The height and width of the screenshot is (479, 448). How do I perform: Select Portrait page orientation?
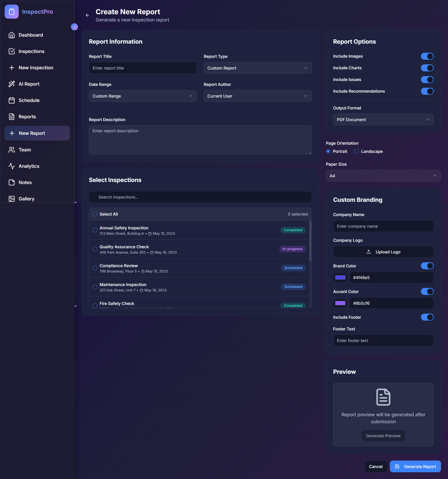pos(328,151)
